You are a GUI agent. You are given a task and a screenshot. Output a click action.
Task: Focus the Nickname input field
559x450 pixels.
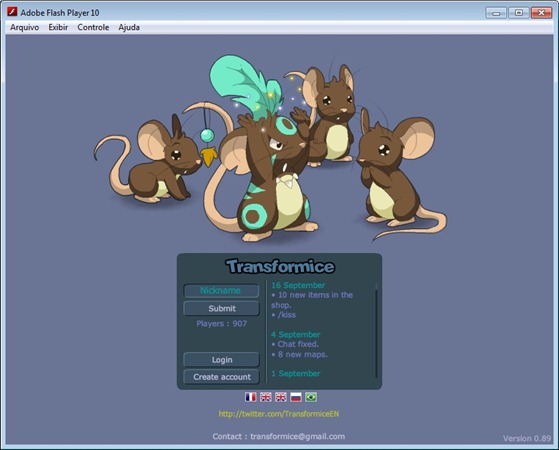(x=221, y=291)
